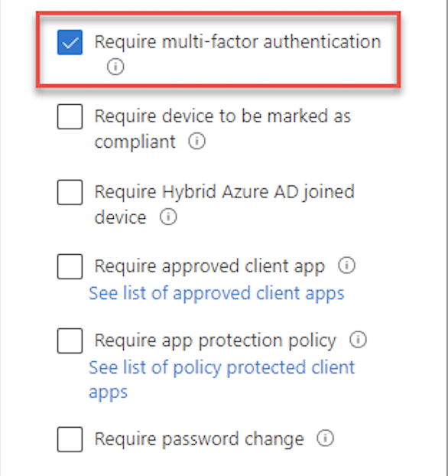Select the Require password change checkbox

pyautogui.click(x=70, y=439)
